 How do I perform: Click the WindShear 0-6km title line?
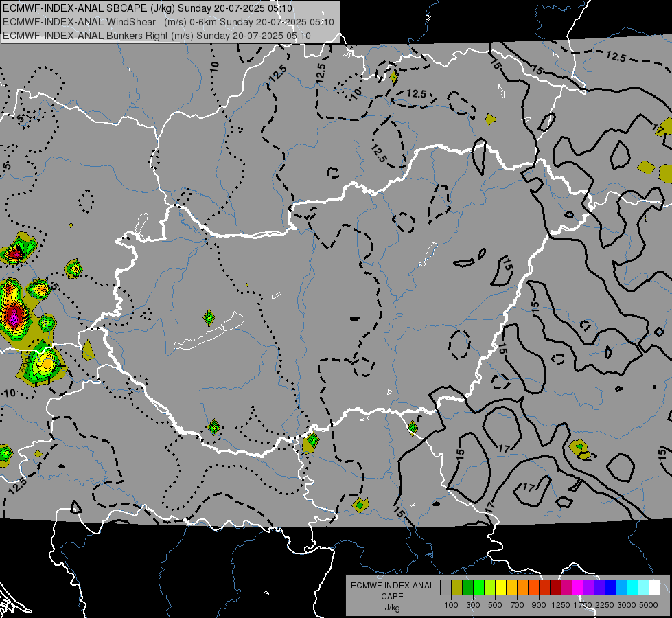coord(168,22)
